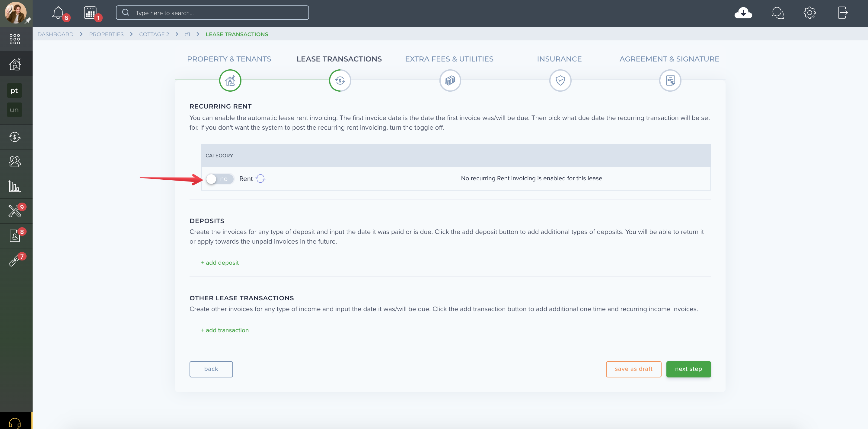Open sidebar icon with badge 7
Viewport: 868px width, 429px height.
tap(15, 260)
